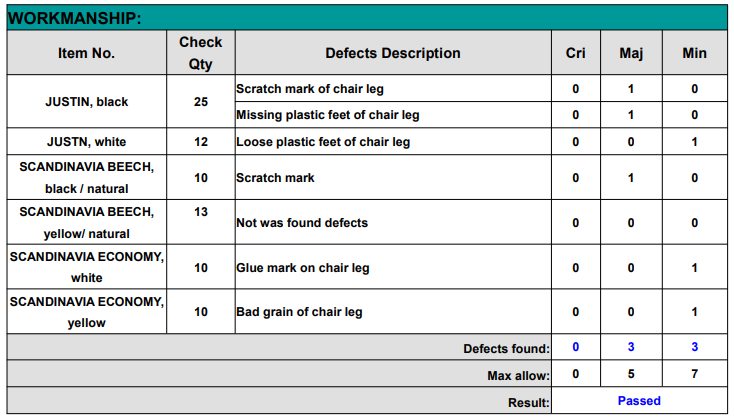Click the Defects Description column header

point(393,53)
